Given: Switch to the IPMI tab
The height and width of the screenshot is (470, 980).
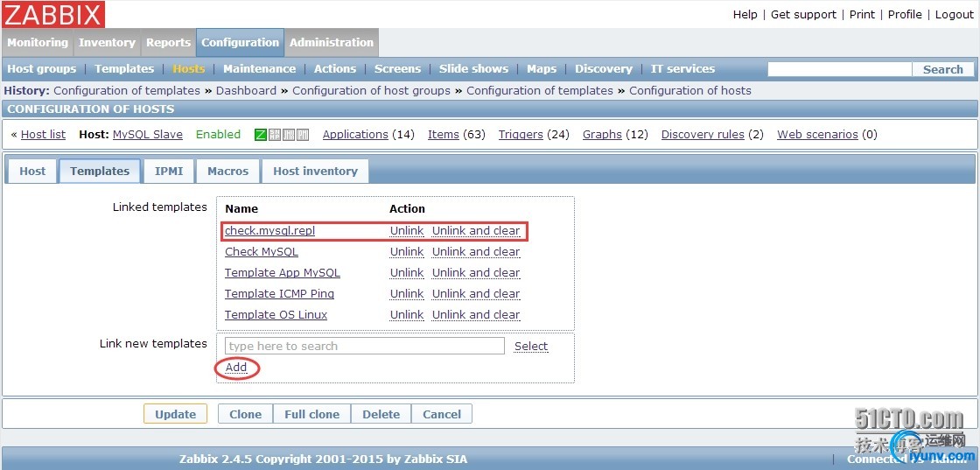Looking at the screenshot, I should [x=169, y=172].
